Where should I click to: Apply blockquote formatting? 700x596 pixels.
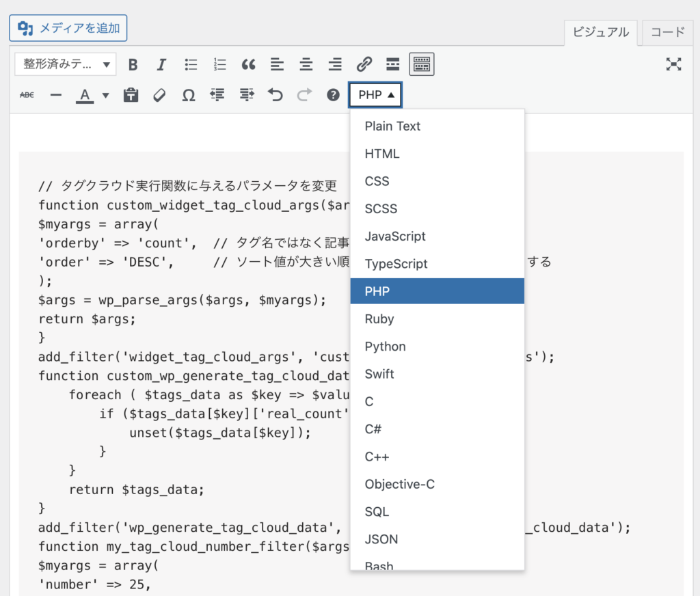pyautogui.click(x=248, y=64)
